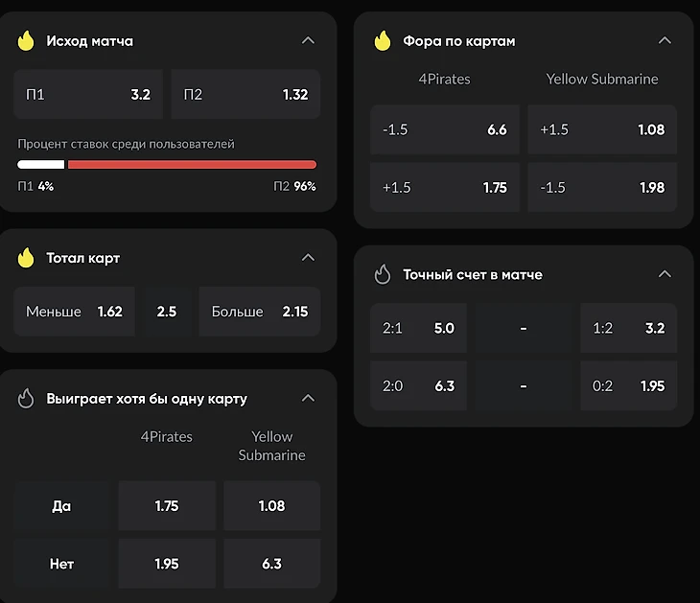Screen dimensions: 700x603
Task: Click the flame icon next to Фора по картам
Action: tap(383, 41)
